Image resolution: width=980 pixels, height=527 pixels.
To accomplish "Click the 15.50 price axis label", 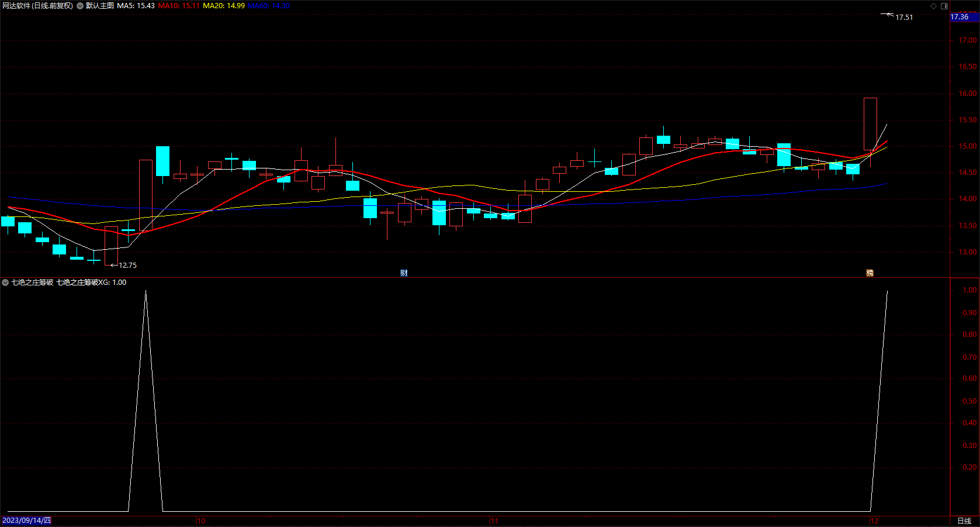I will pyautogui.click(x=968, y=120).
